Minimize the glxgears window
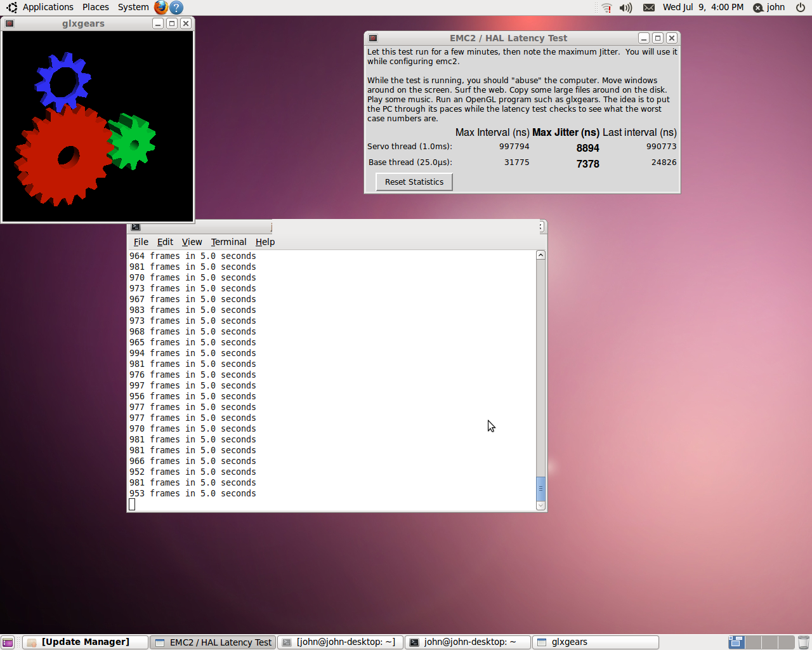Viewport: 812px width, 650px height. 158,23
